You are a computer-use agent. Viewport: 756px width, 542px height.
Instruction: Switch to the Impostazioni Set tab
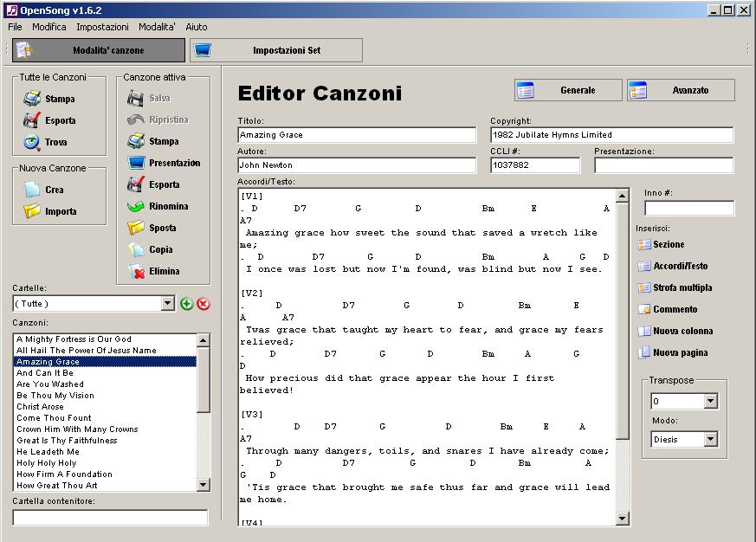(276, 50)
